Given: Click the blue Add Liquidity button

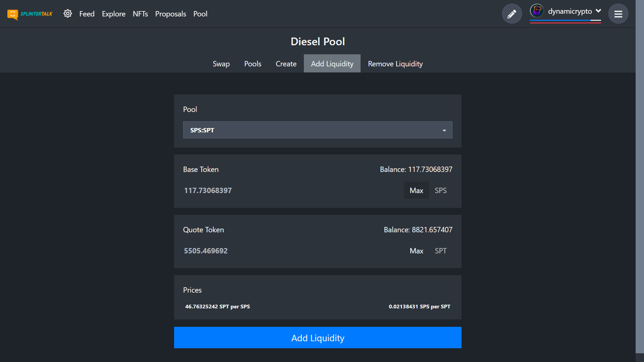Looking at the screenshot, I should (x=318, y=338).
